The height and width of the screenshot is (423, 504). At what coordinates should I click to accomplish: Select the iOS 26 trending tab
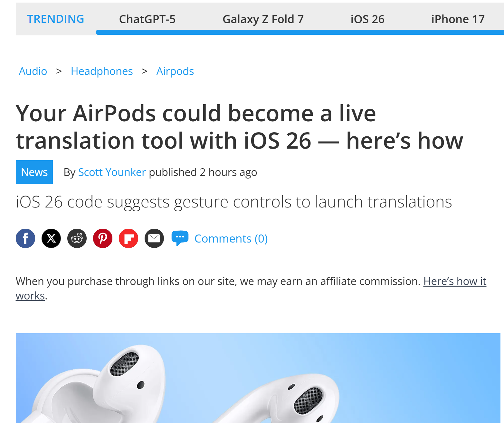367,19
